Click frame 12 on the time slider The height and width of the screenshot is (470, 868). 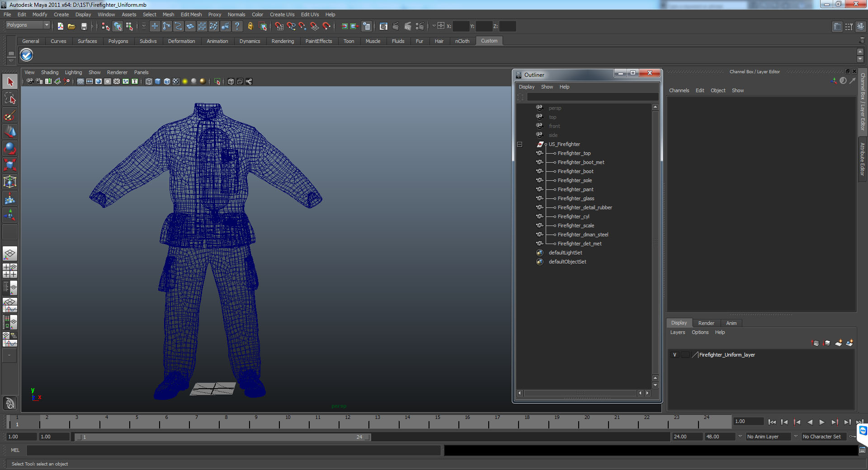click(x=348, y=422)
